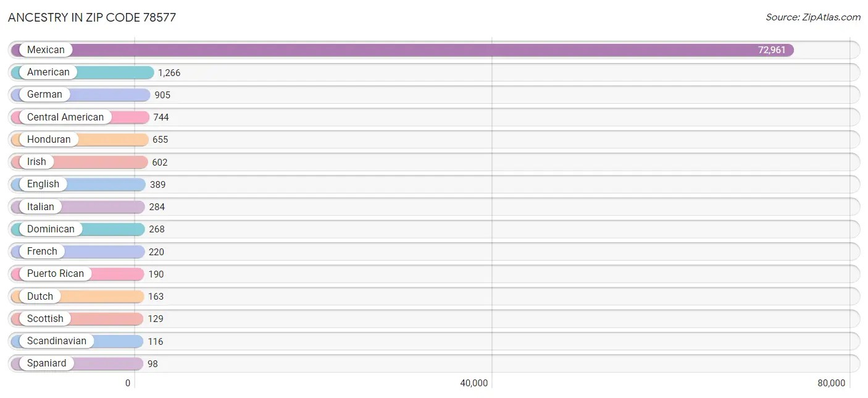
Task: Click the chart title Ancestry in Zip Code 78577
Action: (91, 17)
